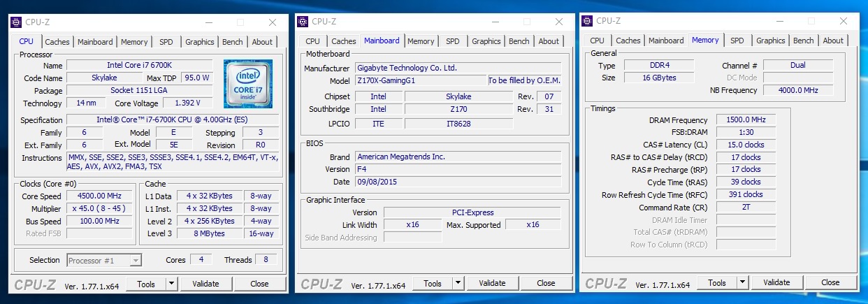Screen dimensions: 868x304
Task: Click Validate in the Memory window
Action: tap(776, 282)
